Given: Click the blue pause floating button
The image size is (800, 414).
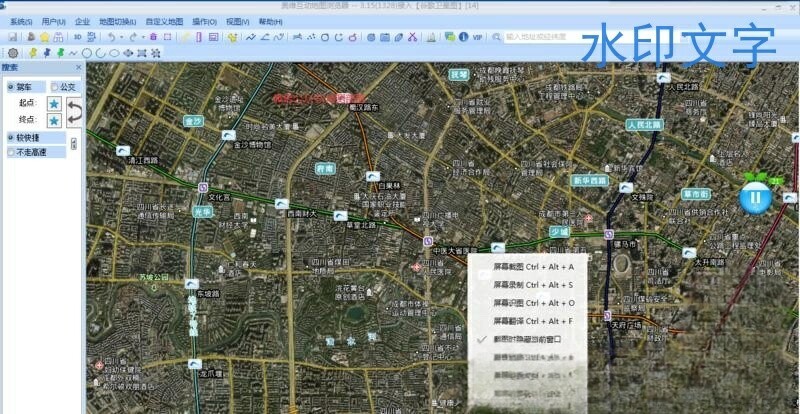Looking at the screenshot, I should [756, 198].
